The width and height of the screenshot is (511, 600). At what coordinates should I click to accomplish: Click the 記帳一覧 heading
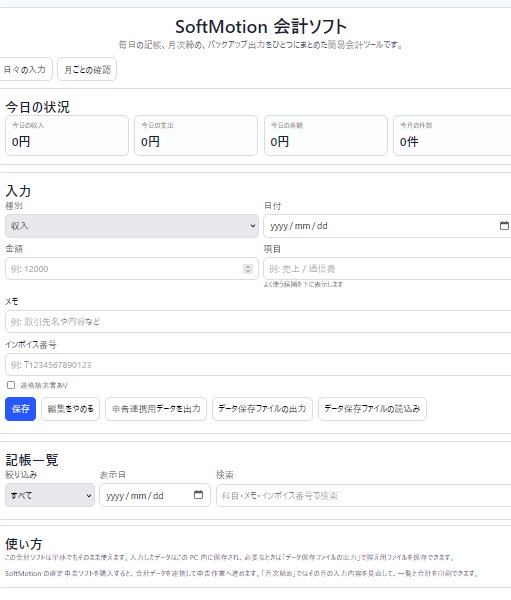(x=32, y=460)
